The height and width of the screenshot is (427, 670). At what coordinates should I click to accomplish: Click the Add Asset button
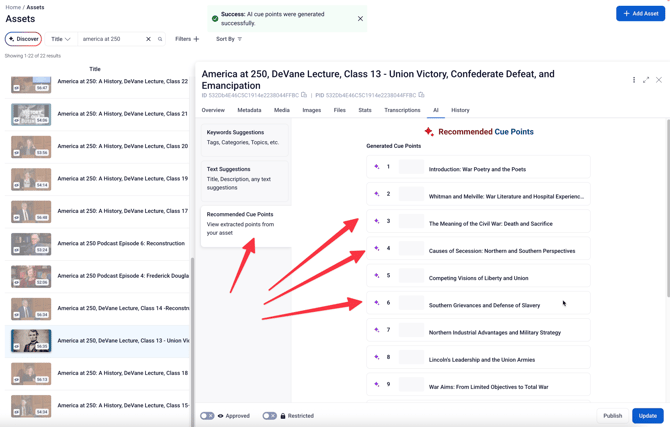click(x=640, y=14)
